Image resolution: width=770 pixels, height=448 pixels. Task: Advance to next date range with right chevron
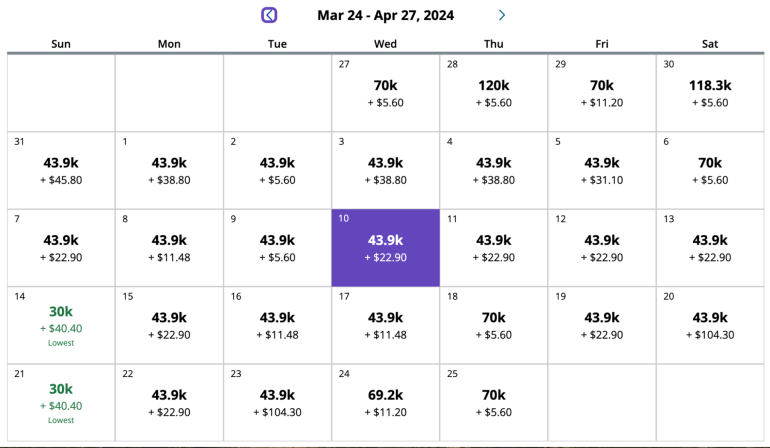[x=502, y=15]
